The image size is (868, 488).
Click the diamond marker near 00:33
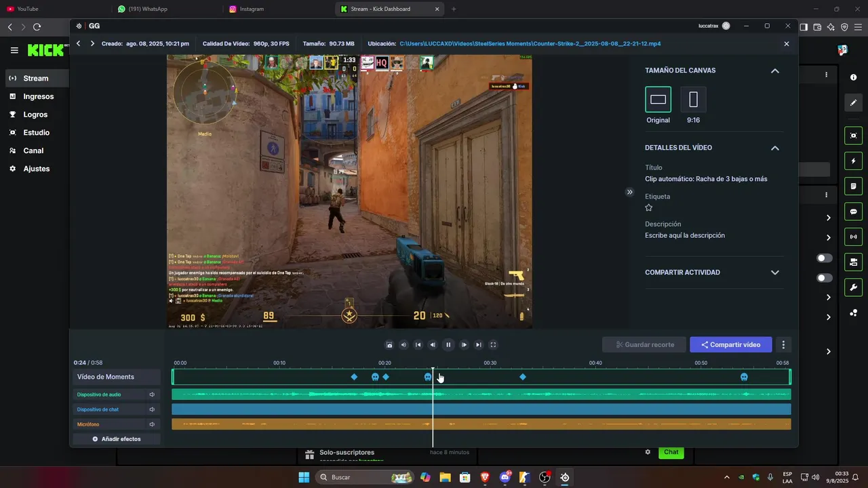pyautogui.click(x=523, y=377)
